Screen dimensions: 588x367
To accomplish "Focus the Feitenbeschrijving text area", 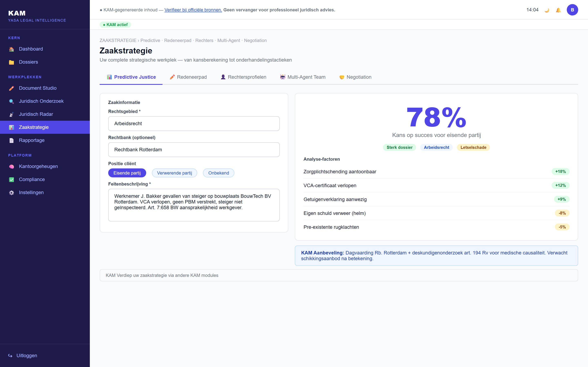I will [x=194, y=205].
